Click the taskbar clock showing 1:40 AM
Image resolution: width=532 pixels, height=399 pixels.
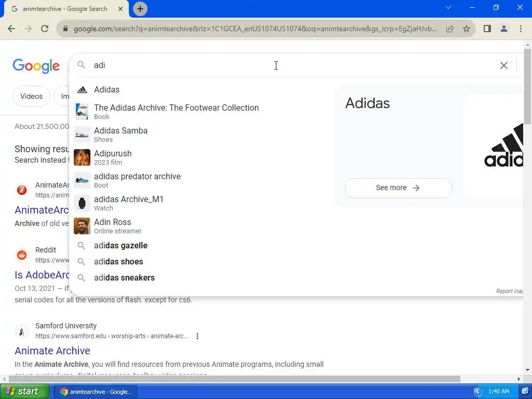499,392
